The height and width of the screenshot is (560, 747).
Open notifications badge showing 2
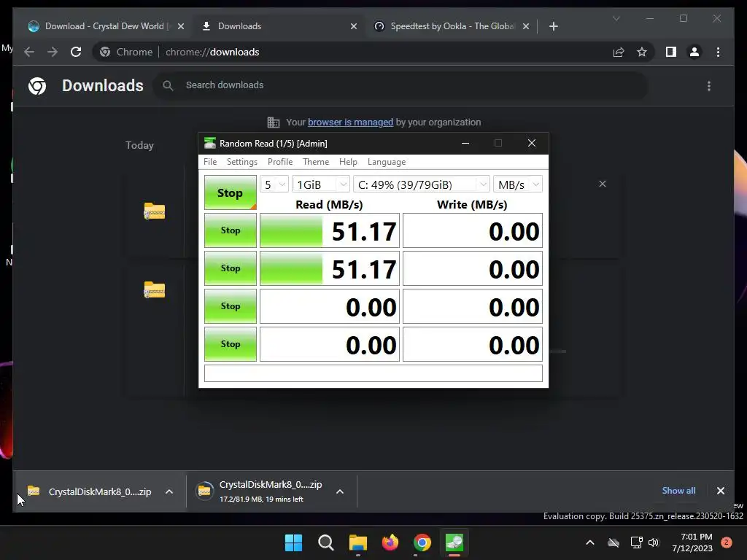727,542
